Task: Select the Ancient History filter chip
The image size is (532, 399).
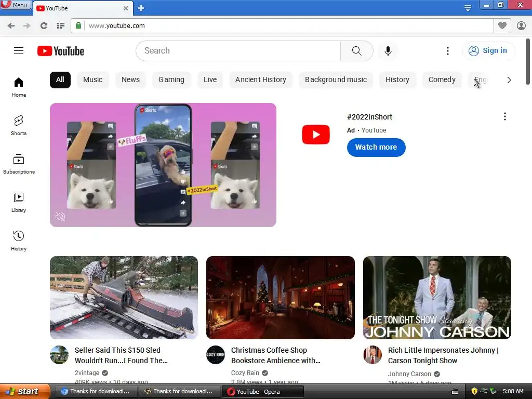Action: tap(261, 79)
